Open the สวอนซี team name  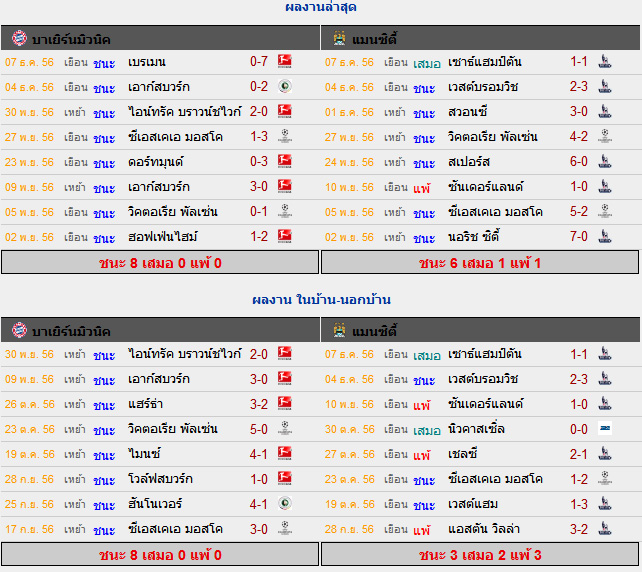click(x=467, y=112)
